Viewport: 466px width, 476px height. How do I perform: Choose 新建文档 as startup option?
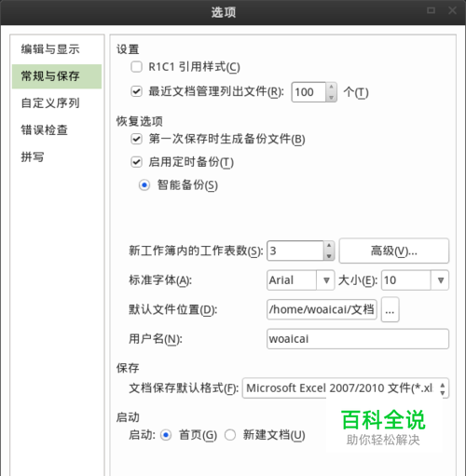[230, 435]
